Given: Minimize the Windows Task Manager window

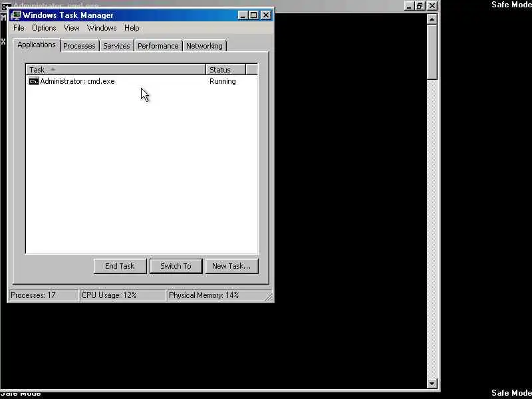Looking at the screenshot, I should pyautogui.click(x=243, y=15).
